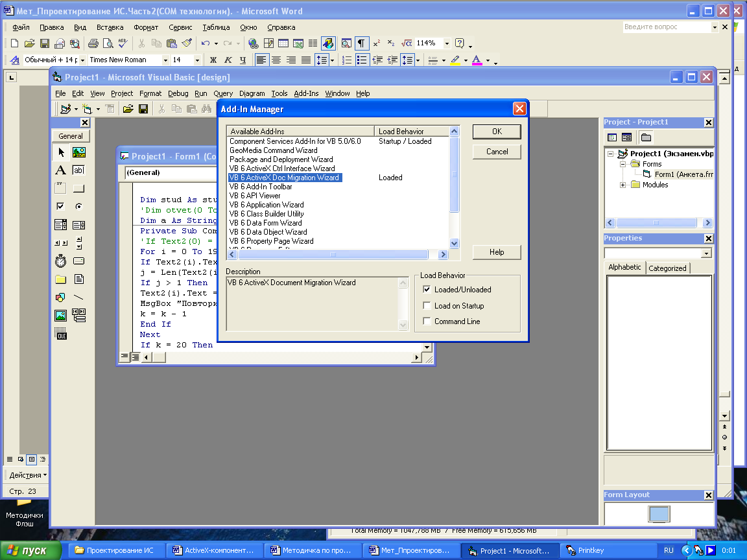Toggle Italic formatting in Word
The width and height of the screenshot is (747, 560).
(x=228, y=60)
